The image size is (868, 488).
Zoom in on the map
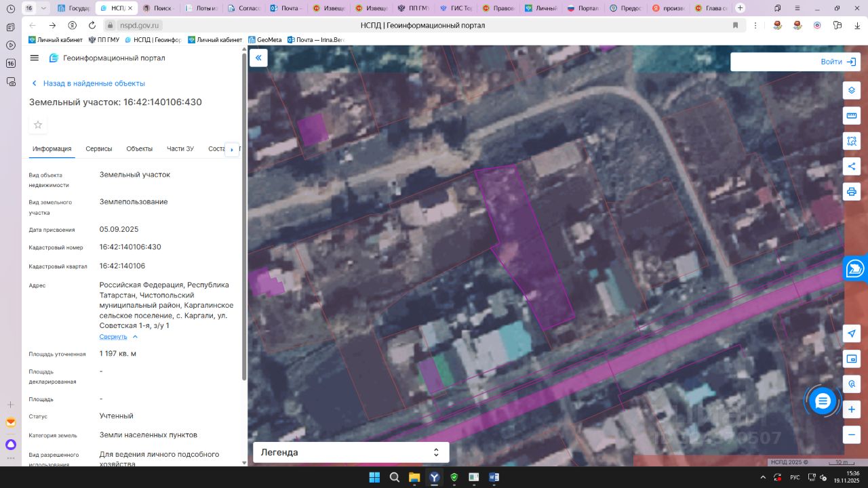[852, 409]
